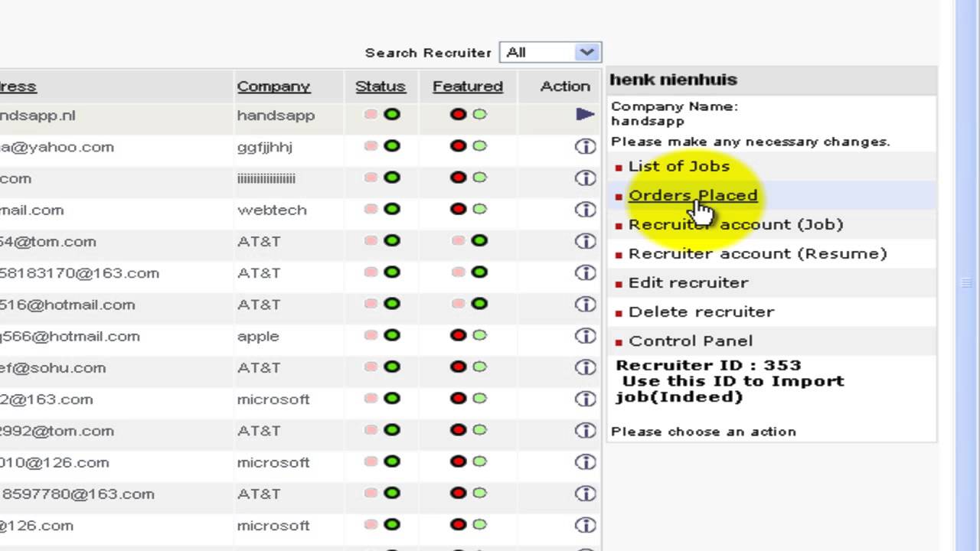Open info icon for 54@tom.com row

coord(585,241)
